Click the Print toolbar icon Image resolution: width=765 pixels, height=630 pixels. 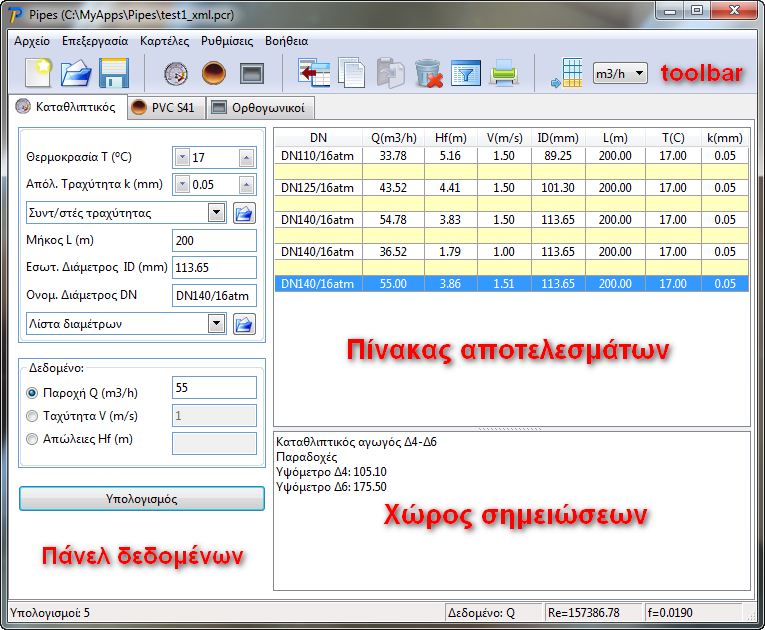(x=503, y=73)
